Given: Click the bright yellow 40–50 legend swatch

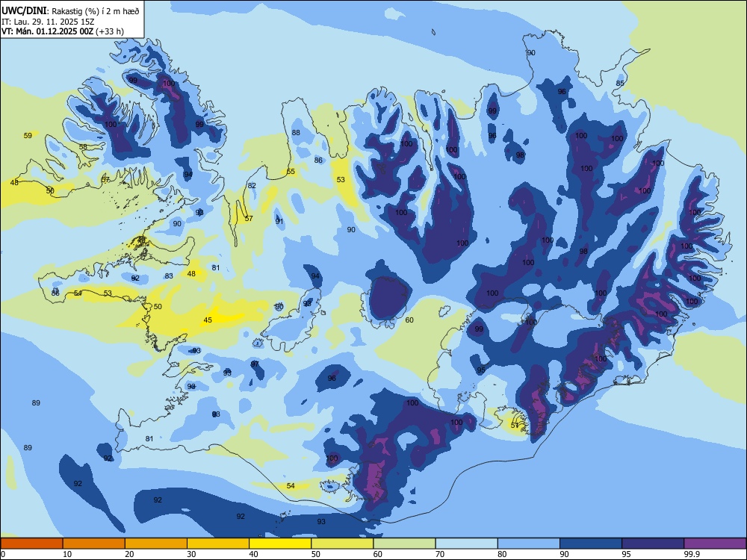Looking at the screenshot, I should [x=280, y=543].
